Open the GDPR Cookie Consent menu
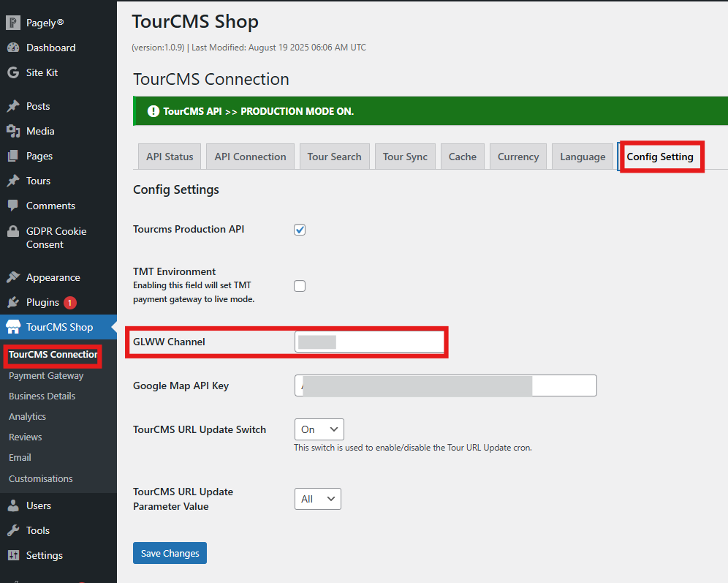 [x=56, y=238]
